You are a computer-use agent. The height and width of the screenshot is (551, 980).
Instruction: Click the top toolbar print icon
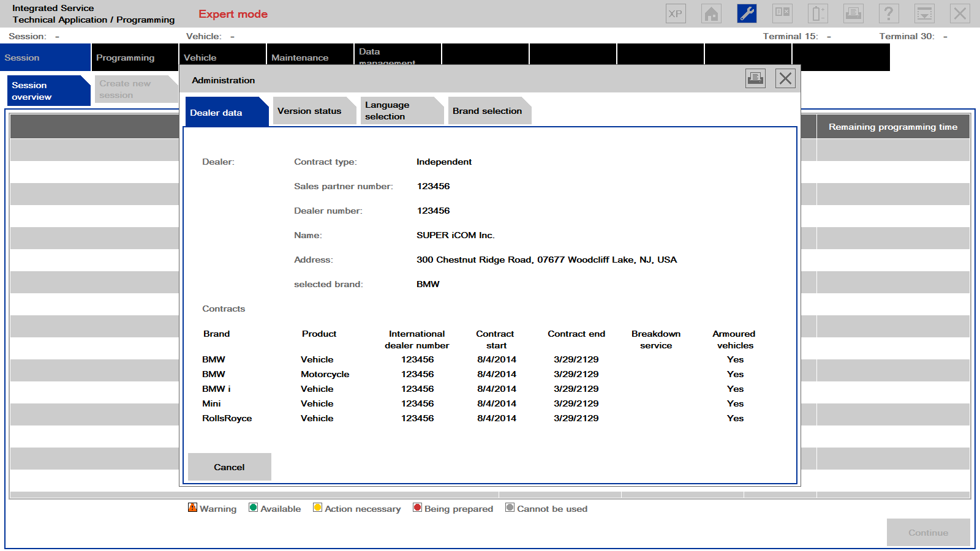pos(853,13)
